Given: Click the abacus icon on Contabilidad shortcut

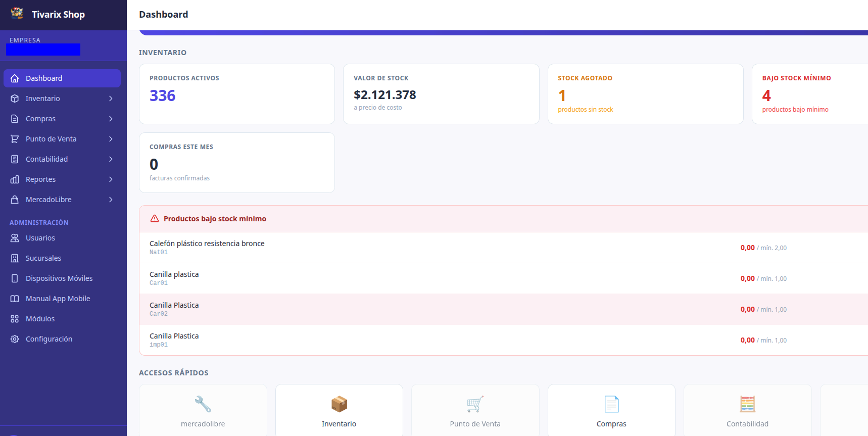Looking at the screenshot, I should point(748,404).
